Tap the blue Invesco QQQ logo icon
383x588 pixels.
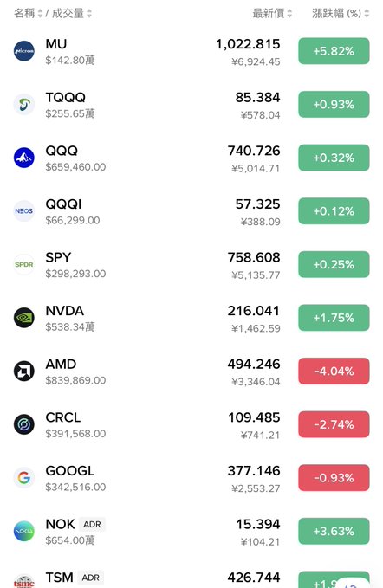point(24,158)
